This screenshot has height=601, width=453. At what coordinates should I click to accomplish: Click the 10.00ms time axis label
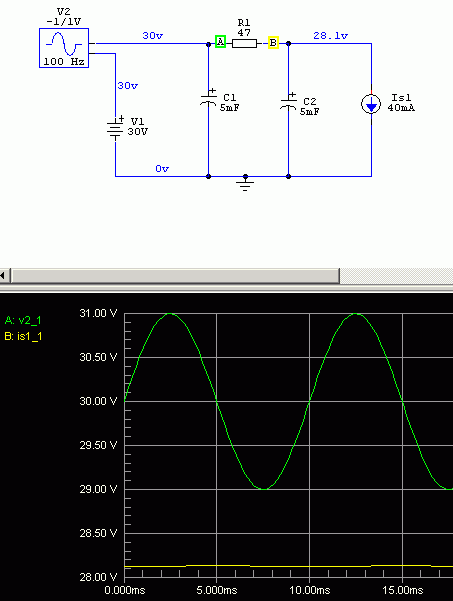(x=310, y=590)
